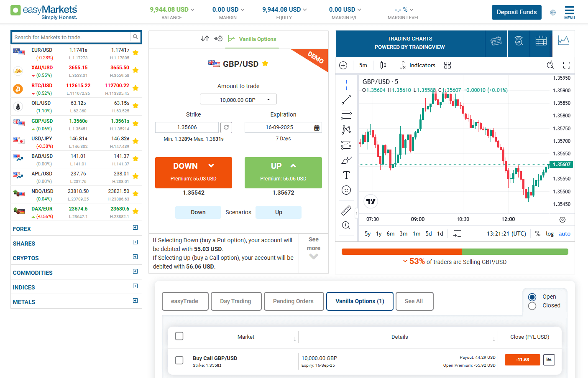This screenshot has height=378, width=588.
Task: Toggle favorite star for OIL/USD
Action: tap(135, 106)
